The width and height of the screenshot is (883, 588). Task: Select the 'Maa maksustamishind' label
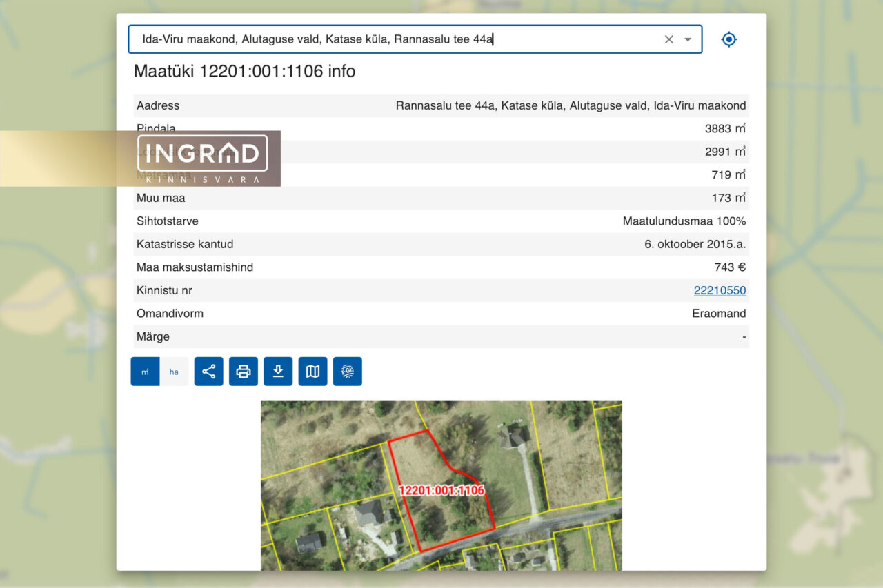(x=195, y=267)
